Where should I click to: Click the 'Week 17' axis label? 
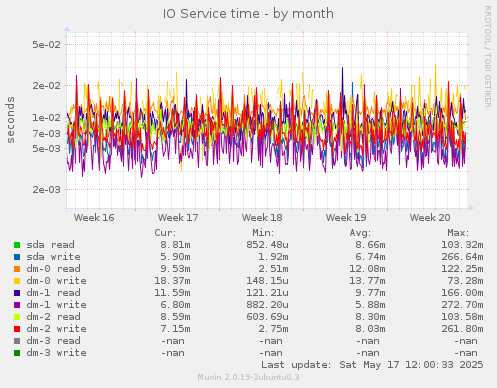178,218
